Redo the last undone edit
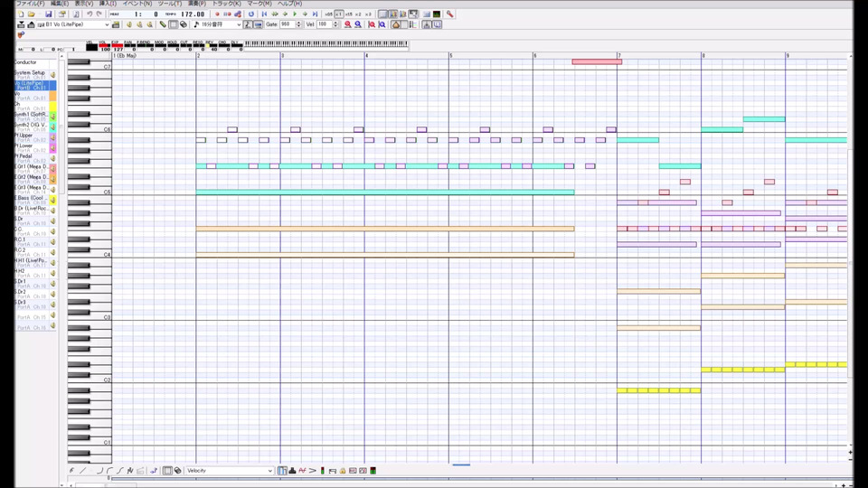The image size is (868, 488). 99,14
